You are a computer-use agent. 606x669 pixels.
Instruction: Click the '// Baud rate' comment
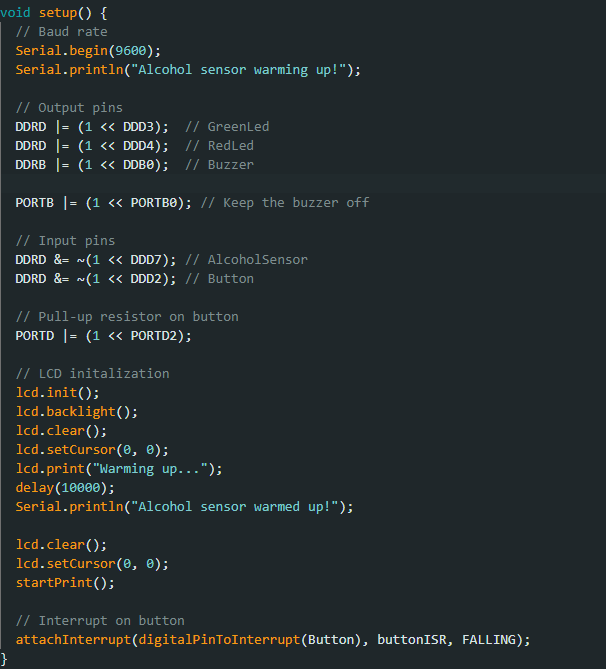tap(61, 32)
